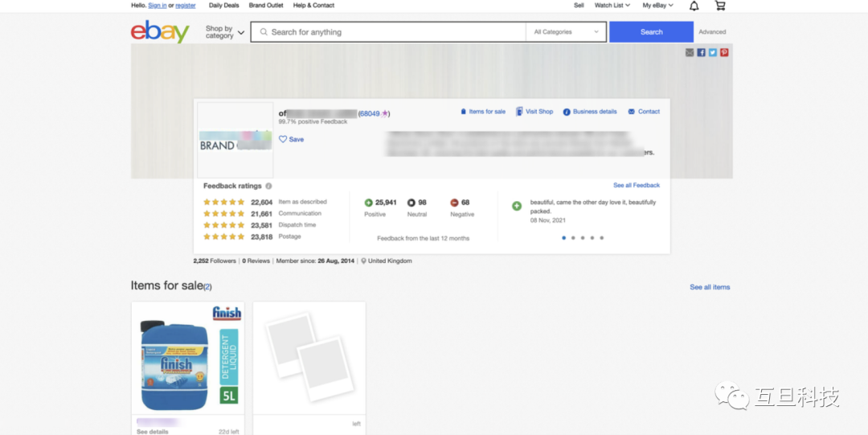Click the Feedback ratings info icon

[268, 186]
